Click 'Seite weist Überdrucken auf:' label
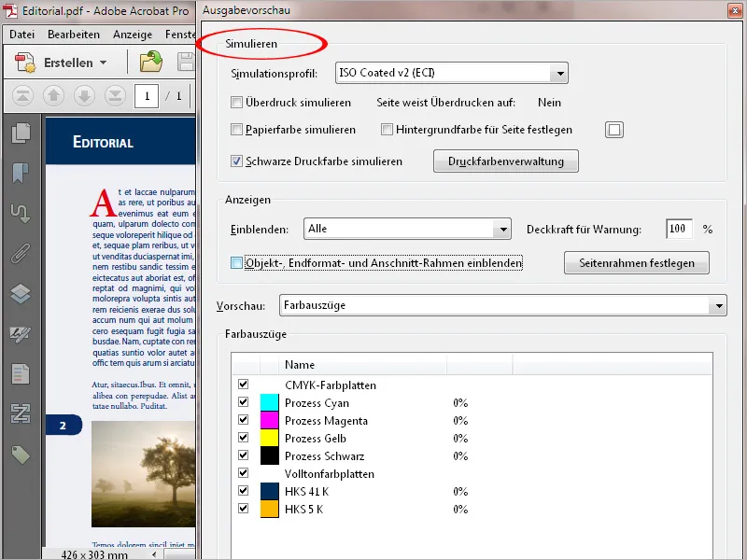This screenshot has height=560, width=747. click(446, 103)
